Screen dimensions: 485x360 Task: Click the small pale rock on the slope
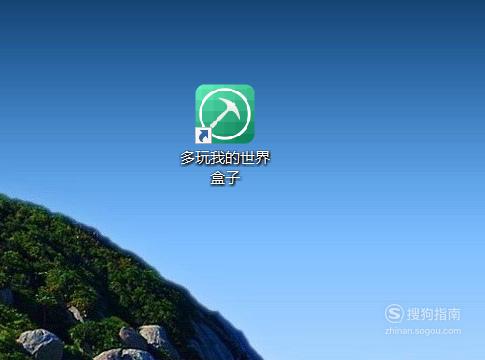click(x=76, y=314)
